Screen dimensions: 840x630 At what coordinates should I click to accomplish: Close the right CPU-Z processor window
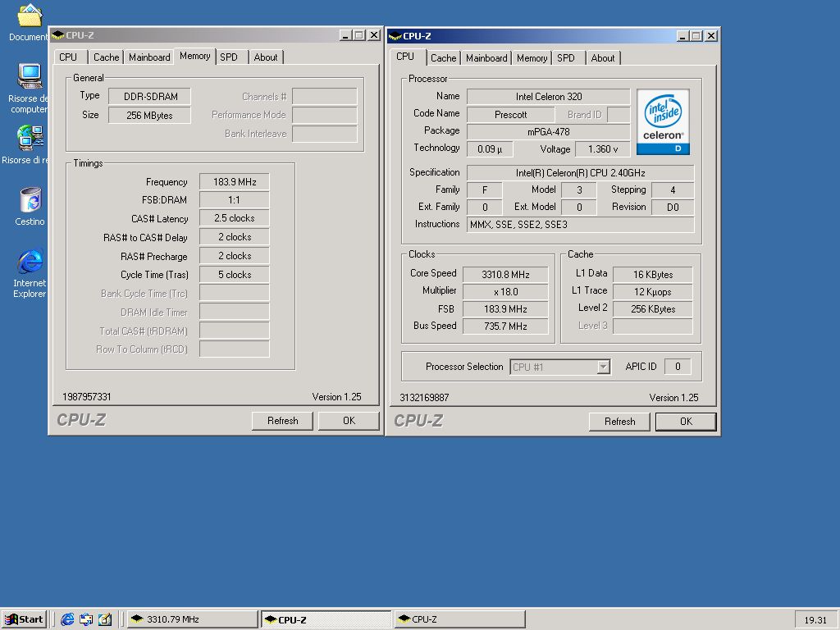[x=711, y=36]
